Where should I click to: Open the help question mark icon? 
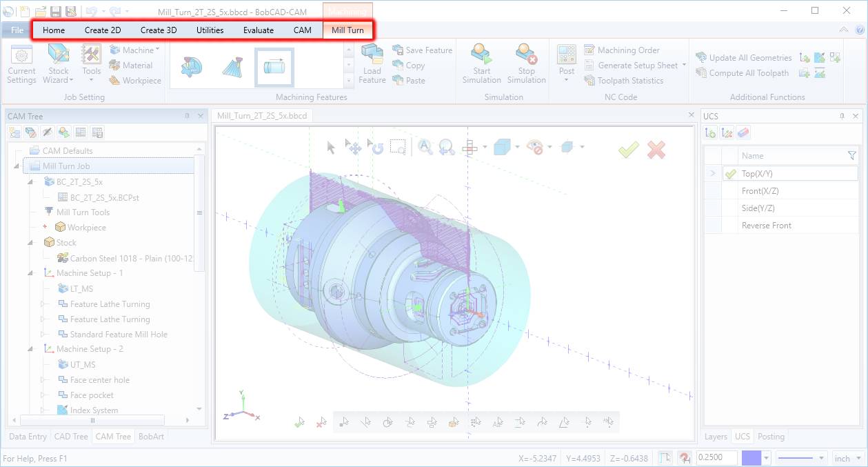[859, 30]
